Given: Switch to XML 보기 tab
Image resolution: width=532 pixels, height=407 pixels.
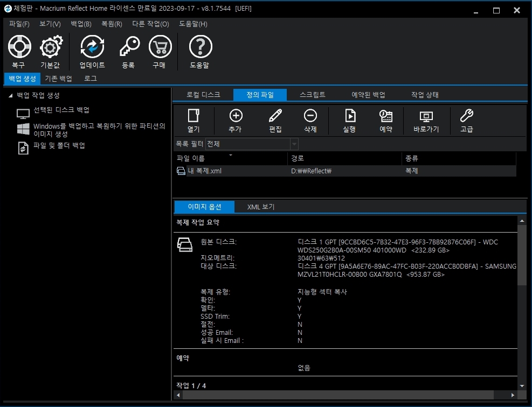Looking at the screenshot, I should click(260, 207).
